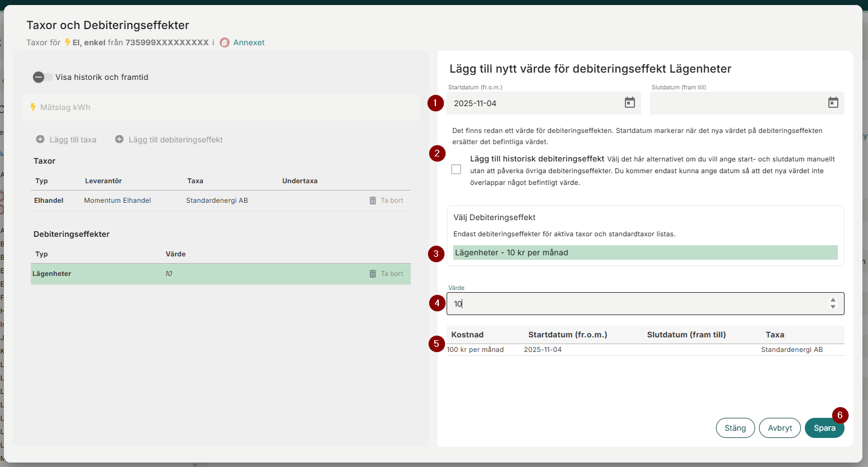Toggle Visa historik och framtid switch
Screen dimensions: 868x467
coord(42,77)
